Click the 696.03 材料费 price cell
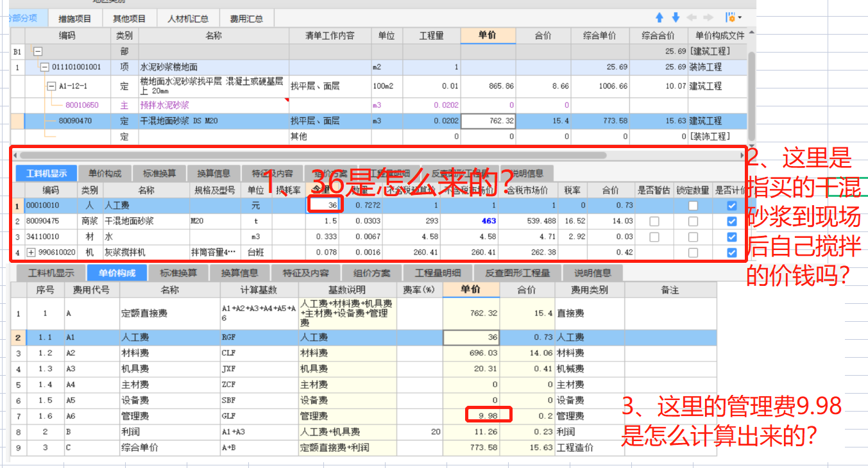Viewport: 868px width, 468px height. tap(471, 353)
